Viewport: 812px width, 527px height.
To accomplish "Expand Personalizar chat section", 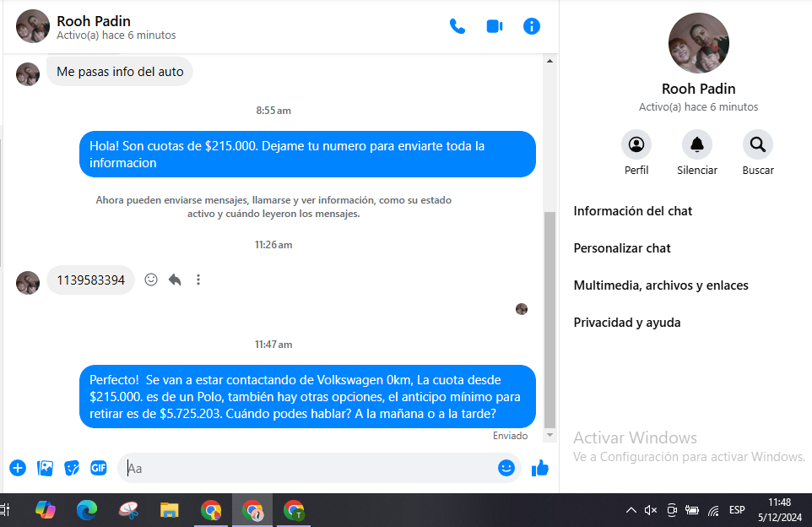I will click(x=622, y=248).
